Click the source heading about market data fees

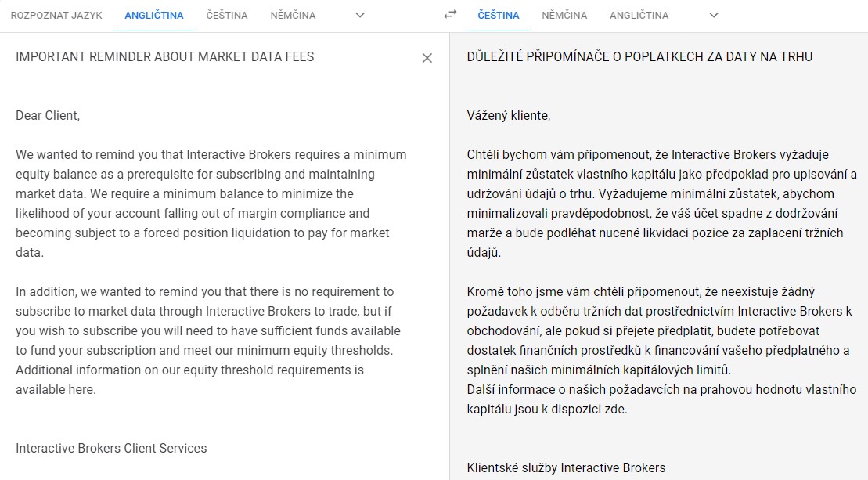pos(164,56)
